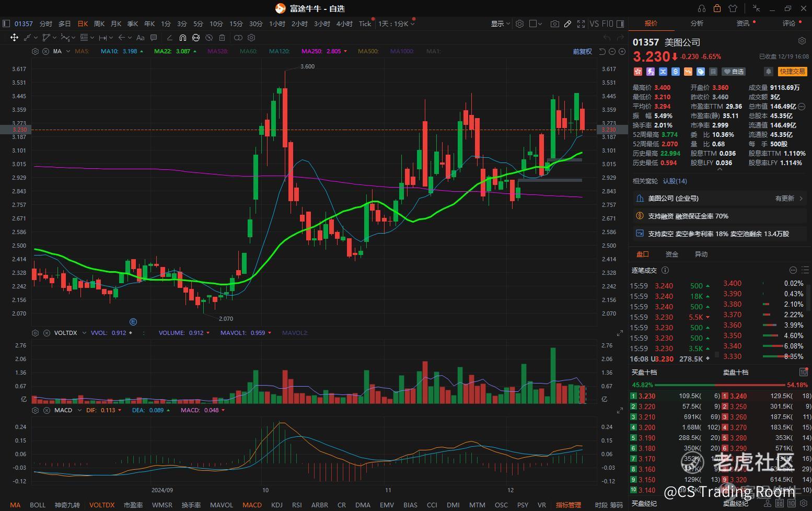812x511 pixels.
Task: Toggle MA5 line visibility
Action: (x=82, y=51)
